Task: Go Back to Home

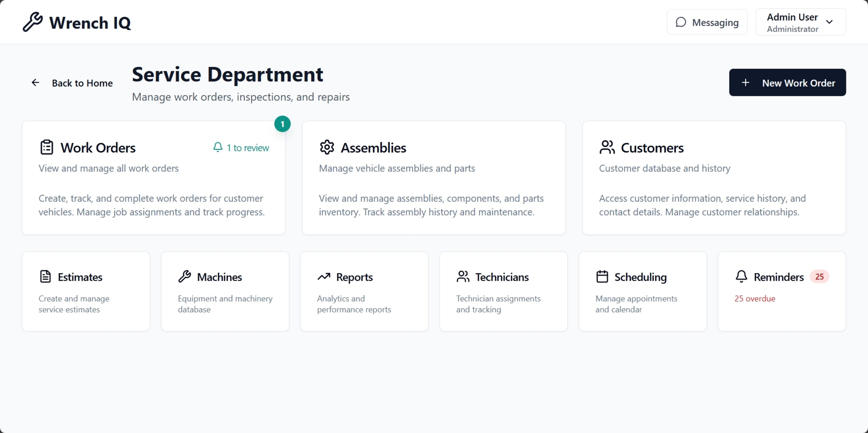Action: click(x=72, y=83)
